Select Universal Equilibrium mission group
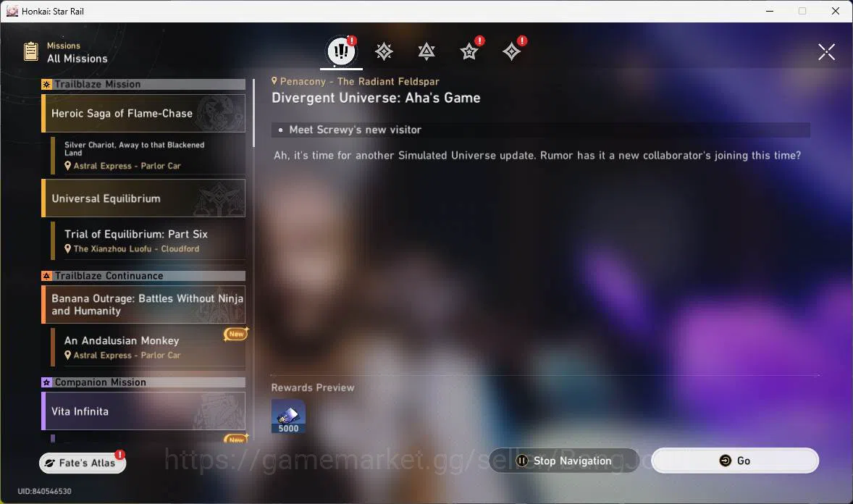 click(143, 198)
